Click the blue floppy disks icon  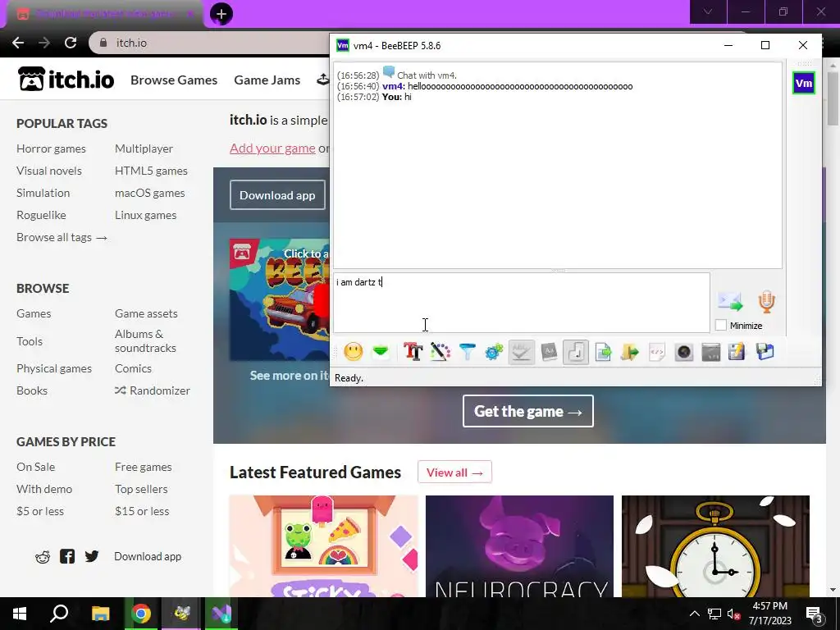tap(765, 352)
